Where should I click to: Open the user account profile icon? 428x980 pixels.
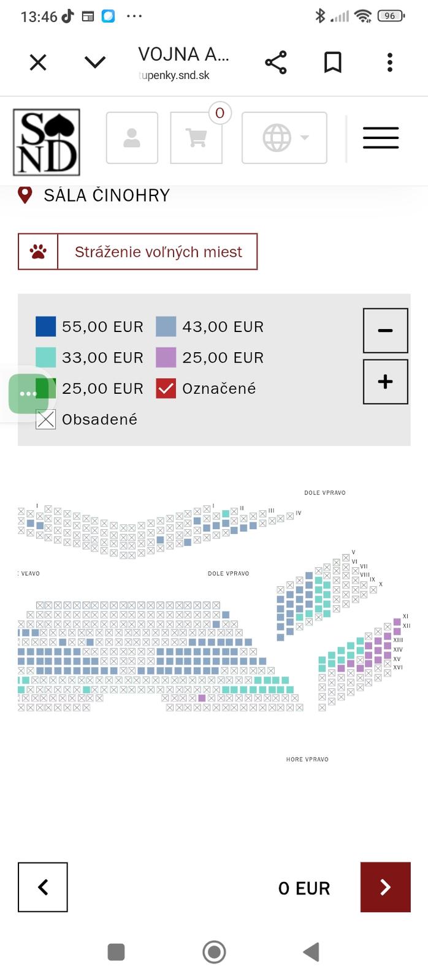tap(132, 138)
